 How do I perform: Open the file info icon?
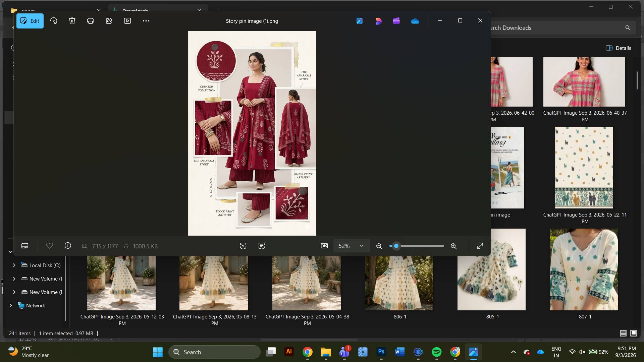(x=68, y=246)
